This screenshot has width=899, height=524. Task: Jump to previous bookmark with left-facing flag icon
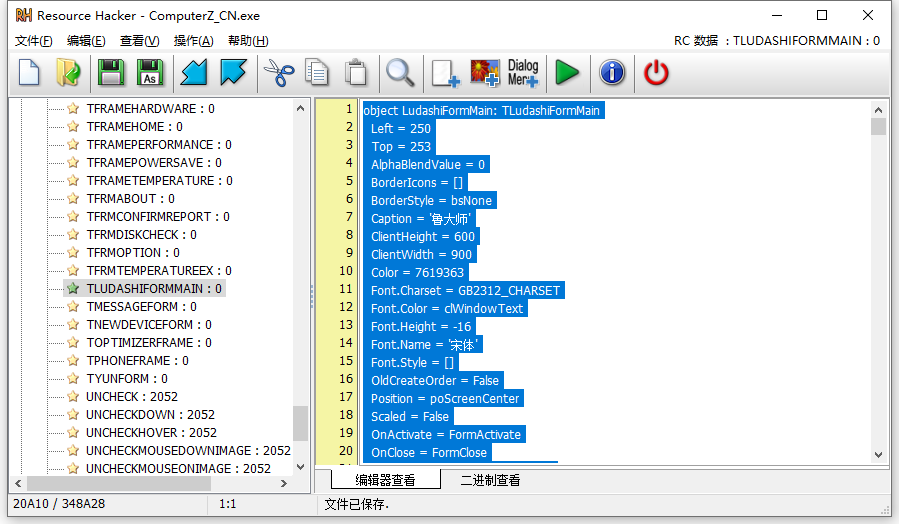tap(193, 73)
